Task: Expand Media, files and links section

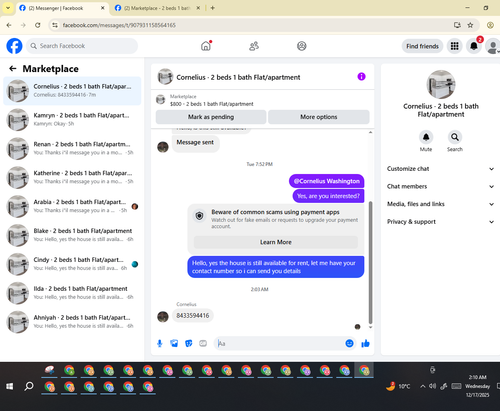Action: tap(440, 204)
